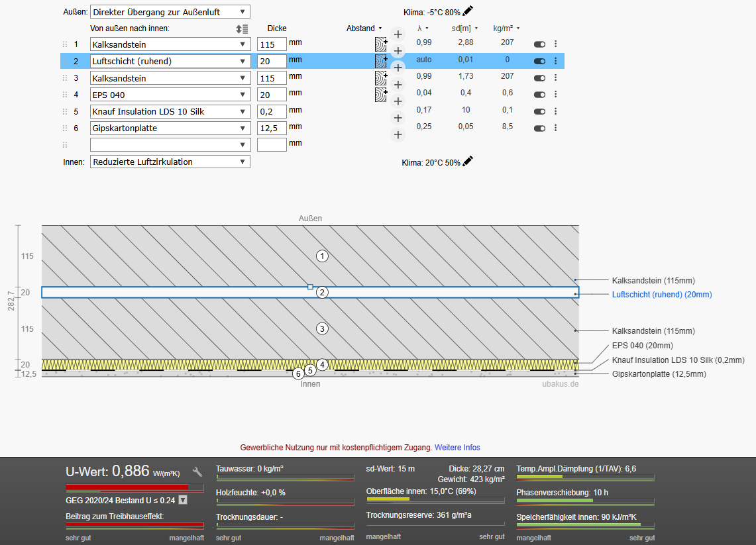Open the Innen dropdown Reduzierte Luftzirkulation

pyautogui.click(x=170, y=162)
